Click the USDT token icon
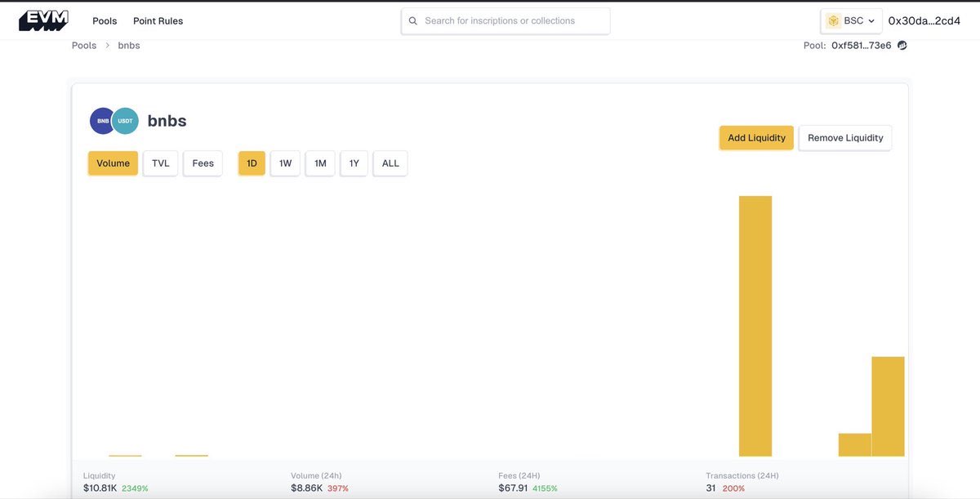Screen dimensions: 980x499 coord(125,121)
